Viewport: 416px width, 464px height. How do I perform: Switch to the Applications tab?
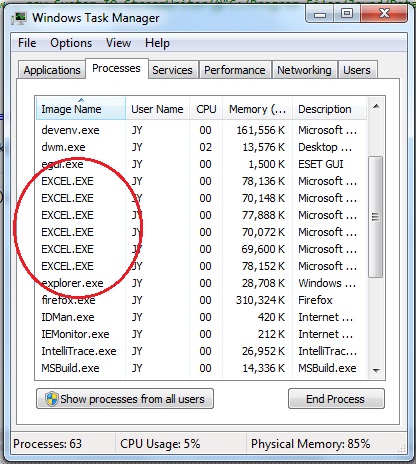tap(52, 70)
